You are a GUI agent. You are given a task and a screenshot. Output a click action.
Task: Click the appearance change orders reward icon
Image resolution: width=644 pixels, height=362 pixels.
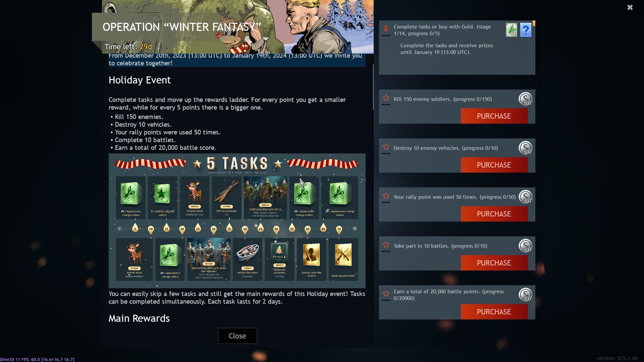pos(512,30)
